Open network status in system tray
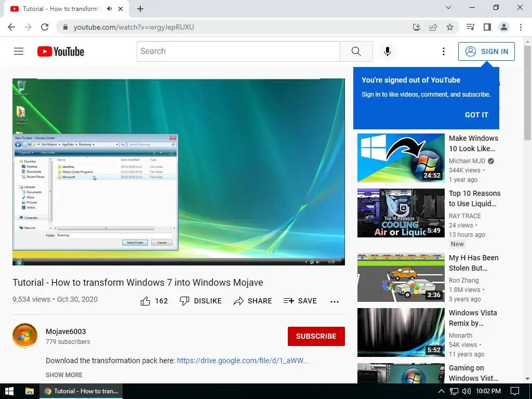Screen dimensions: 532x399 click(454, 391)
